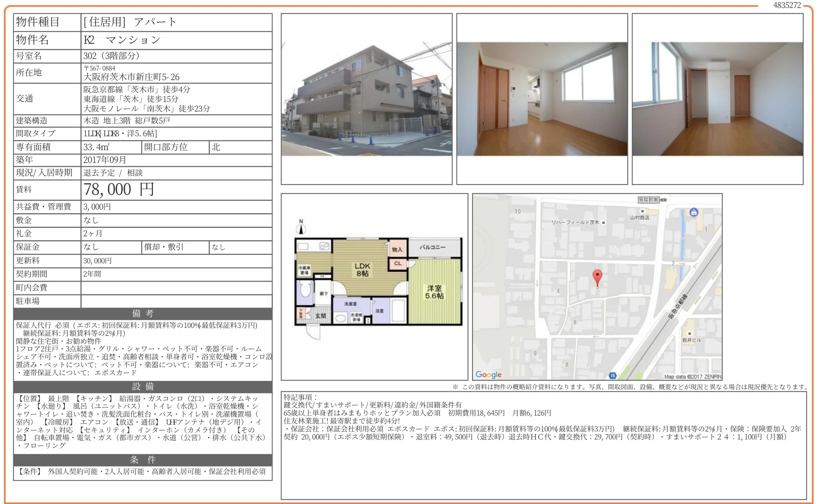
Task: Open the building exterior photo
Action: coord(366,99)
